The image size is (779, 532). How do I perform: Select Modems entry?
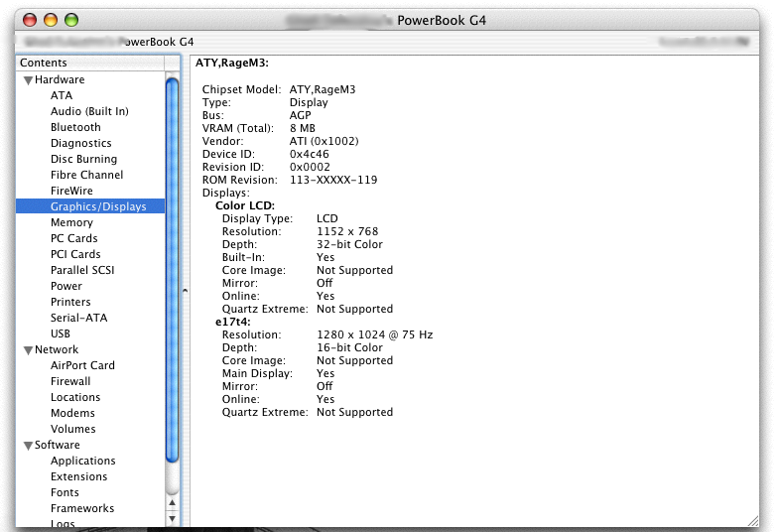point(72,413)
